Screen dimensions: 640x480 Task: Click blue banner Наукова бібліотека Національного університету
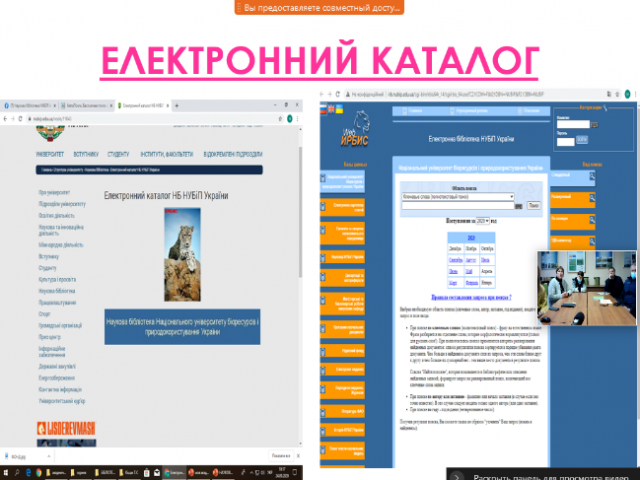click(x=182, y=327)
